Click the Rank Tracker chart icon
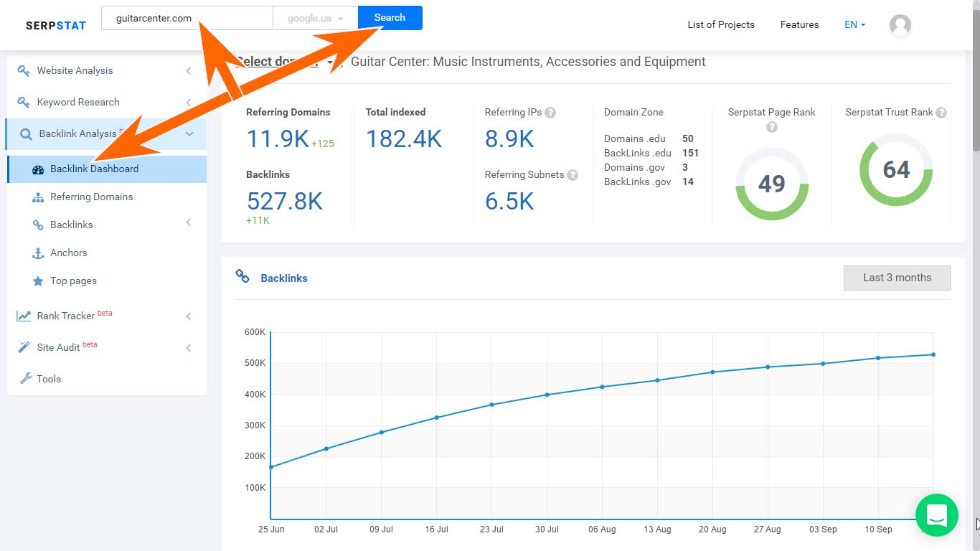 point(24,316)
